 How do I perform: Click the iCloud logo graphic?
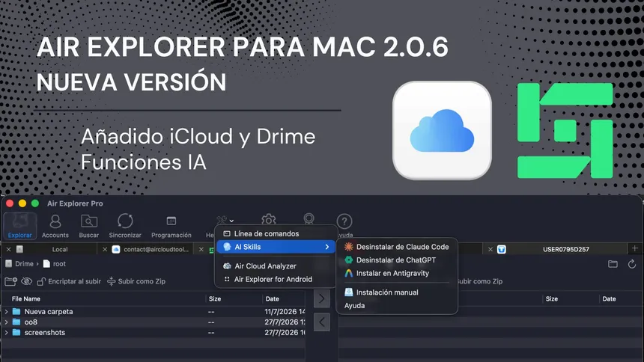click(442, 130)
